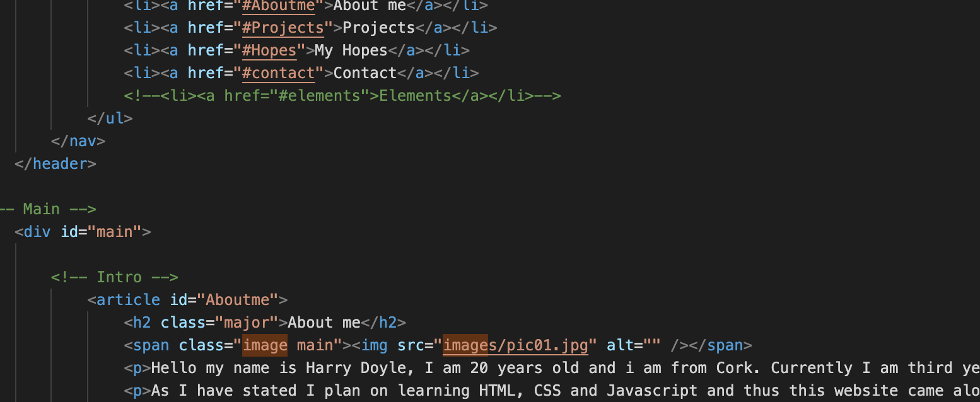The height and width of the screenshot is (402, 980).
Task: Click the images/pic01.jpg source path
Action: [x=515, y=345]
